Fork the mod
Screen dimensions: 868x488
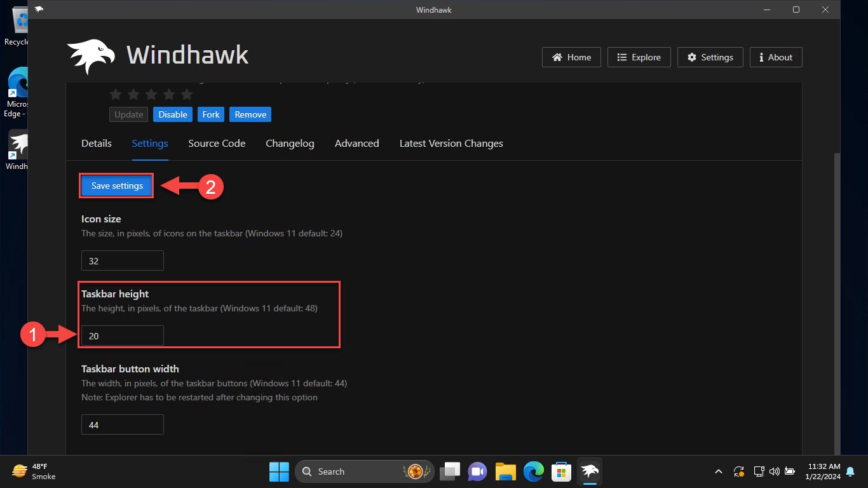(211, 114)
